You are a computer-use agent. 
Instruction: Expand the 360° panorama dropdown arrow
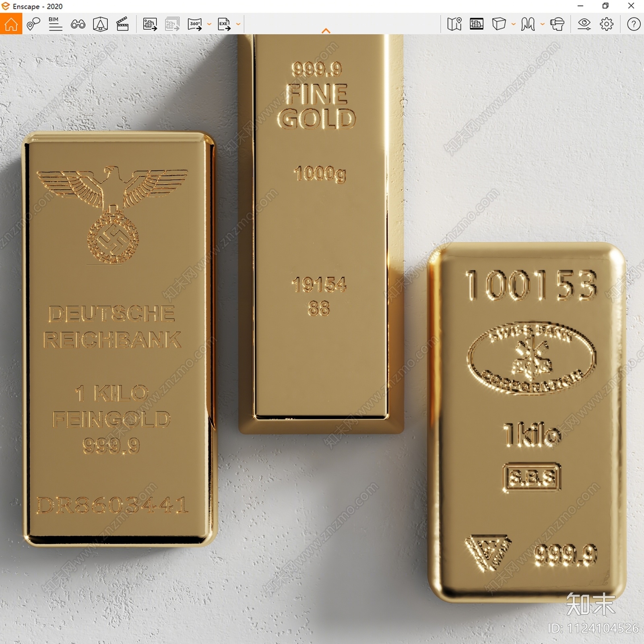tap(209, 24)
